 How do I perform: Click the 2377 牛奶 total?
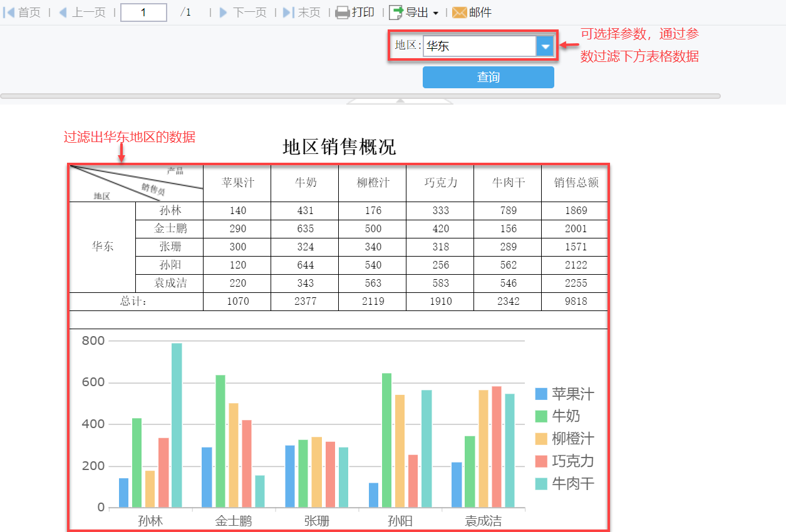[x=305, y=301]
